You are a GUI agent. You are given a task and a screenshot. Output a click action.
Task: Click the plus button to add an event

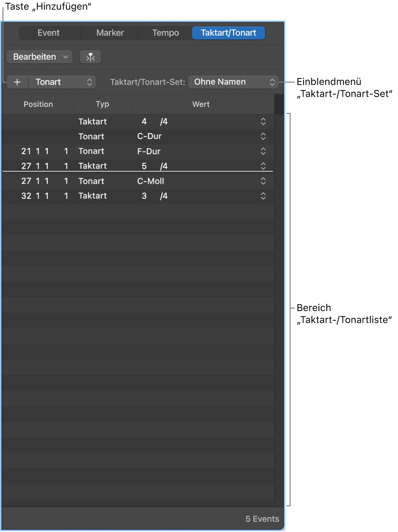(17, 82)
